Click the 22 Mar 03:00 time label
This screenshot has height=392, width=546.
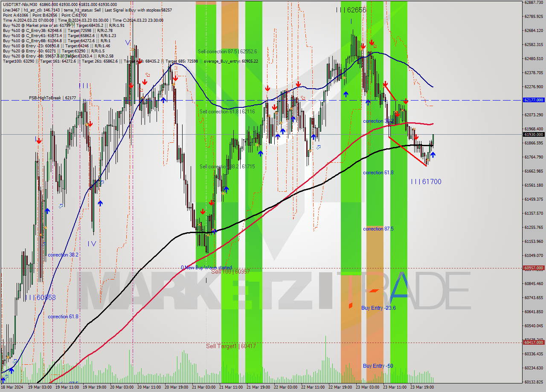click(285, 388)
